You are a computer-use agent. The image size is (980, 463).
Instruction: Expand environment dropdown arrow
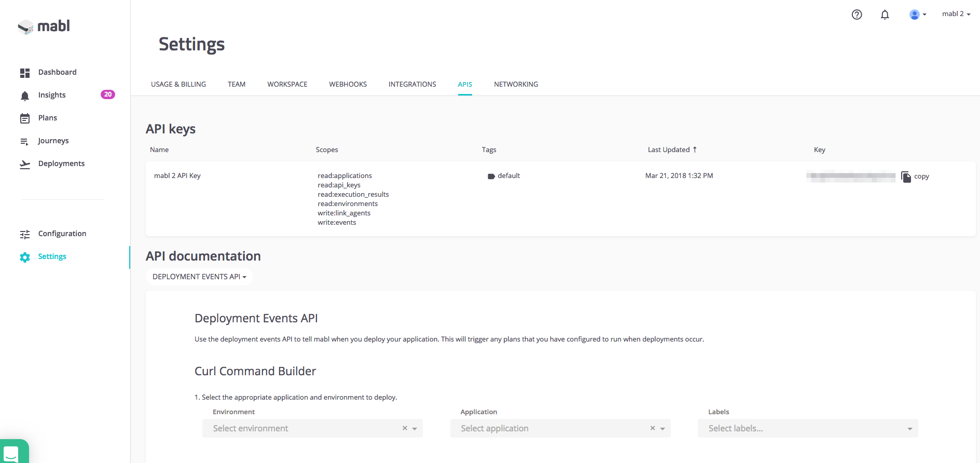415,429
